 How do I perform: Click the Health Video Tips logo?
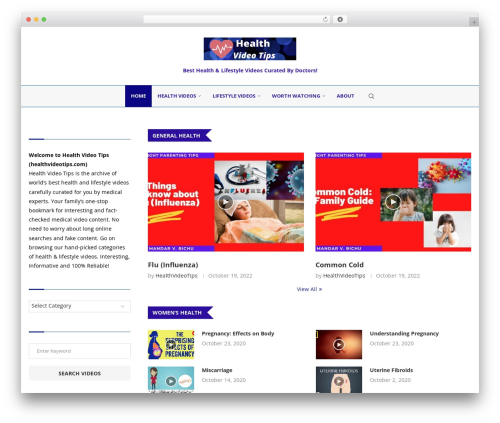(250, 49)
